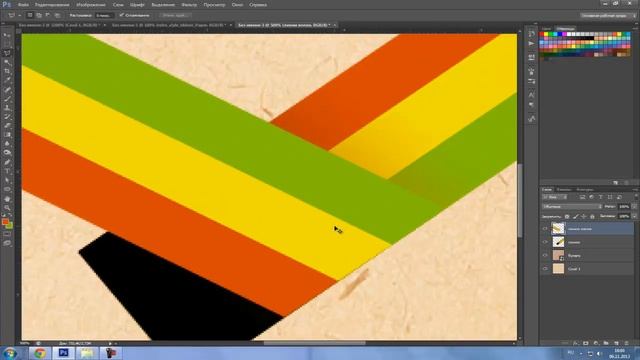Select the Pen tool
This screenshot has height=360, width=640.
[7, 162]
